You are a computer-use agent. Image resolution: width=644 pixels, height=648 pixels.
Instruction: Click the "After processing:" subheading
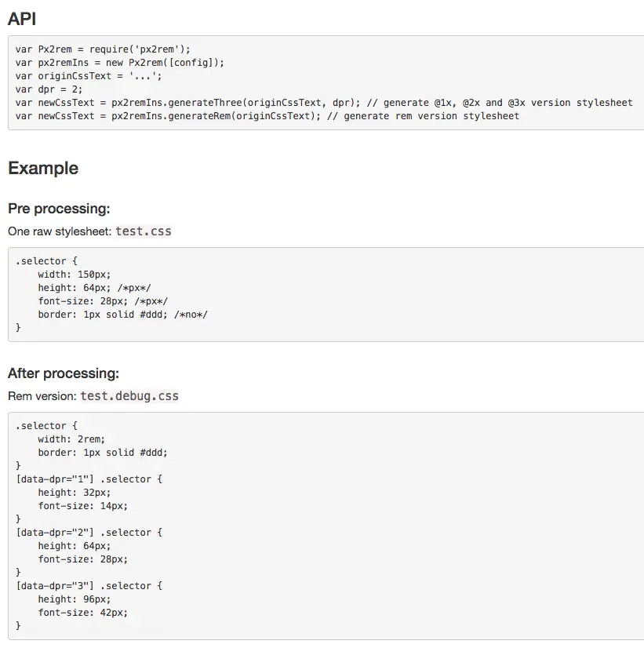[64, 373]
